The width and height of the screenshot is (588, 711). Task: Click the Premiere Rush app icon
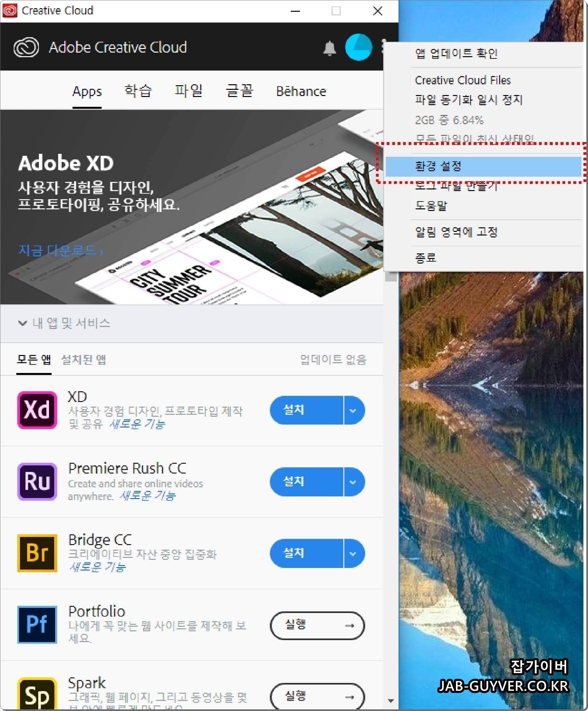pos(37,481)
